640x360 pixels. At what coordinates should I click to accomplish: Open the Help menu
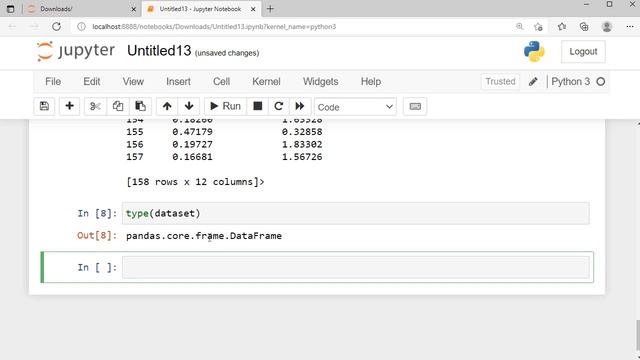pyautogui.click(x=371, y=82)
